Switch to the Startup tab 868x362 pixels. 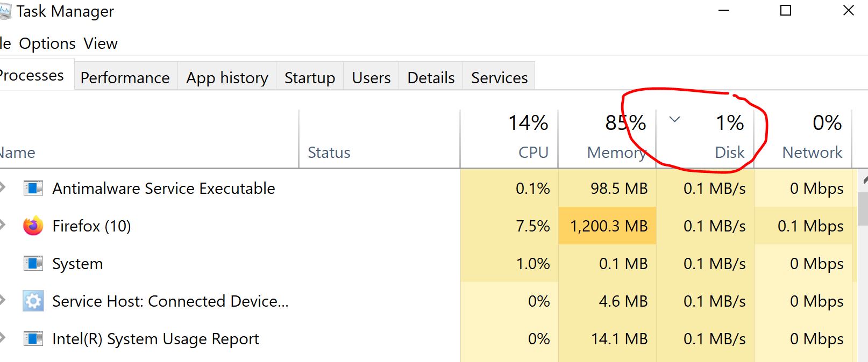click(x=309, y=77)
